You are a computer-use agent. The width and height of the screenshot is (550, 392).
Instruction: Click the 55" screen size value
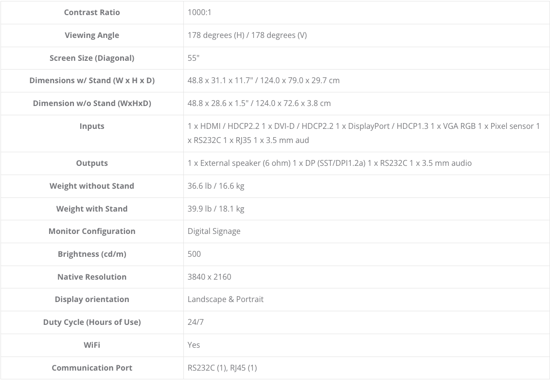pyautogui.click(x=194, y=58)
